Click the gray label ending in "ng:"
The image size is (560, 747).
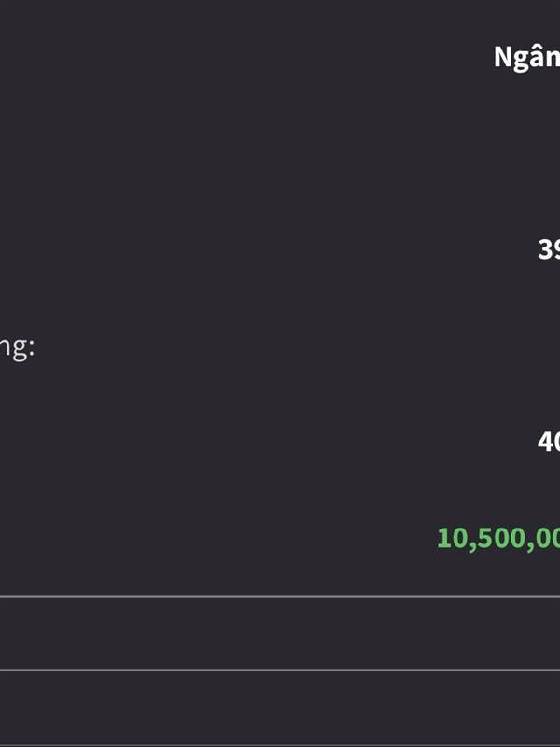[x=18, y=349]
